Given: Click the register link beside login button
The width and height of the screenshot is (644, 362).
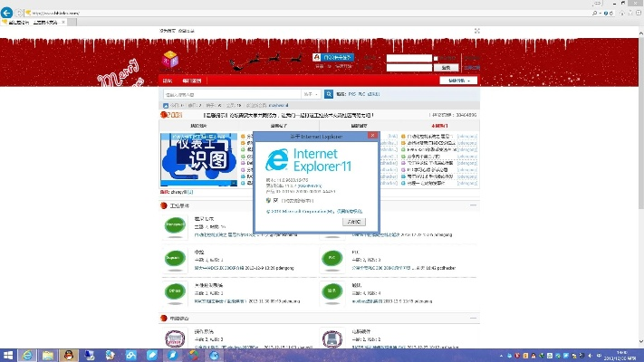Looking at the screenshot, I should 472,68.
